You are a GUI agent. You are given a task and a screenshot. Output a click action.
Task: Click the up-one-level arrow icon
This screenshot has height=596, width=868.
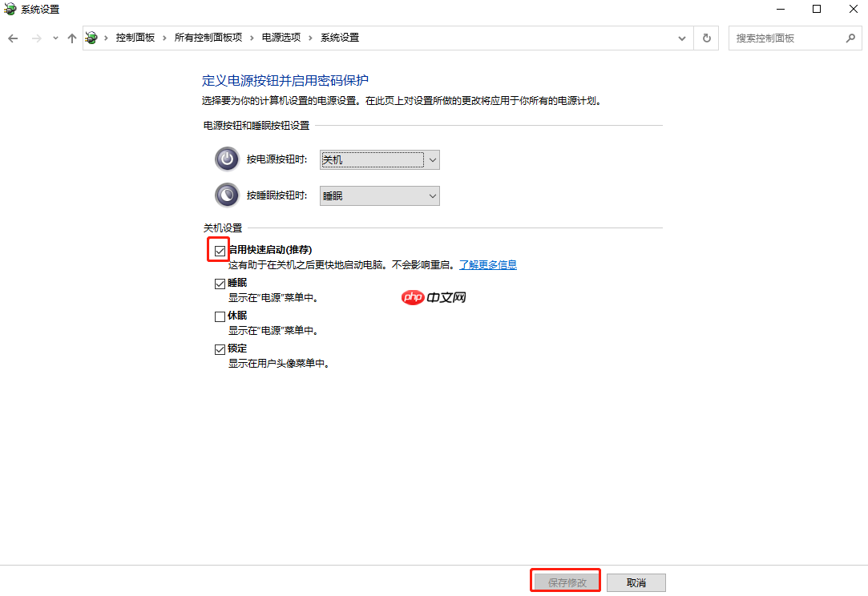(71, 37)
